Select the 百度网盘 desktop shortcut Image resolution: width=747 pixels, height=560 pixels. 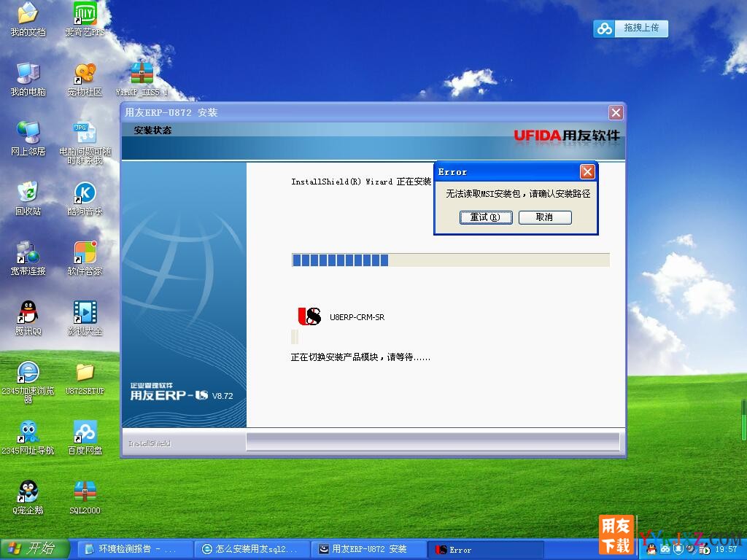pos(85,438)
